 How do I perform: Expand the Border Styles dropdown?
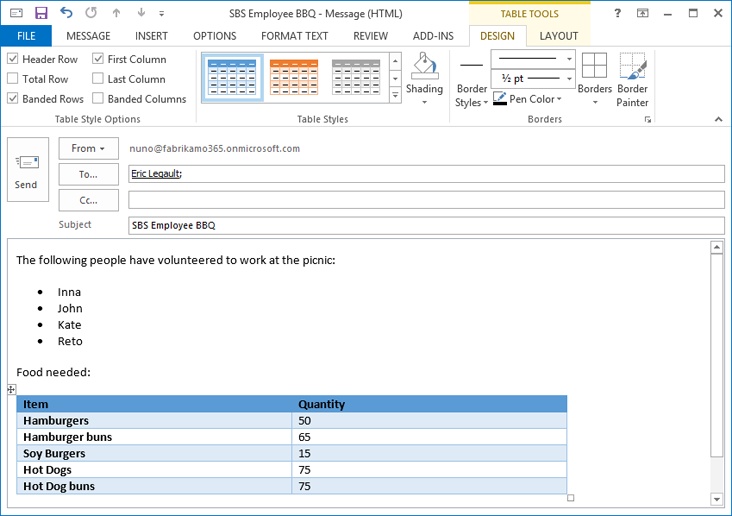(486, 103)
